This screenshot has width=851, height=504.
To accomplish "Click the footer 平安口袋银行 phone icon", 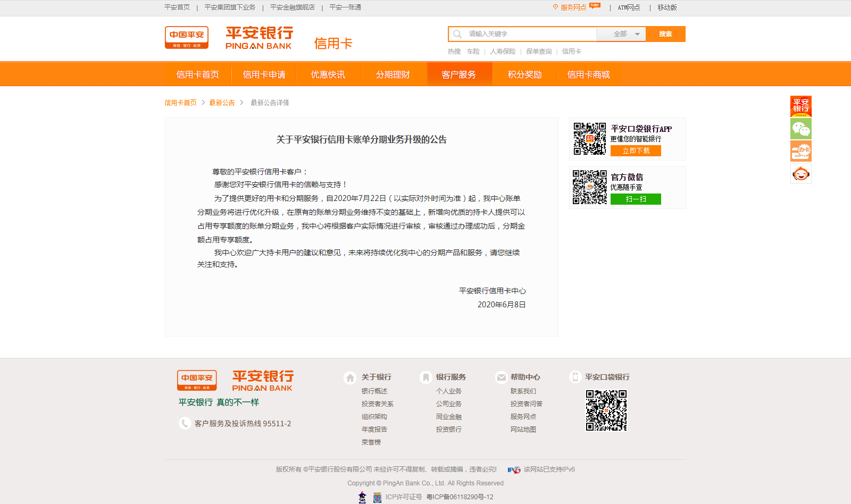I will [x=574, y=377].
